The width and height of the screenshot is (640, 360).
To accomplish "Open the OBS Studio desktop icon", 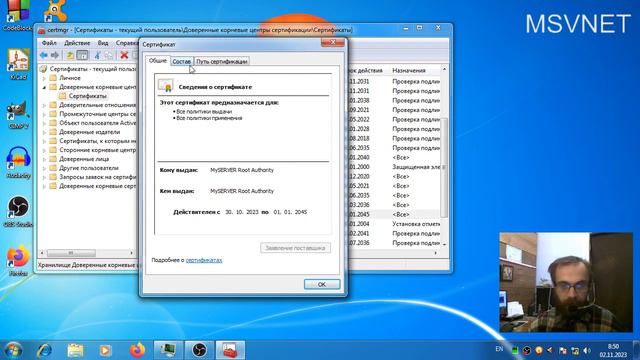I will click(18, 211).
